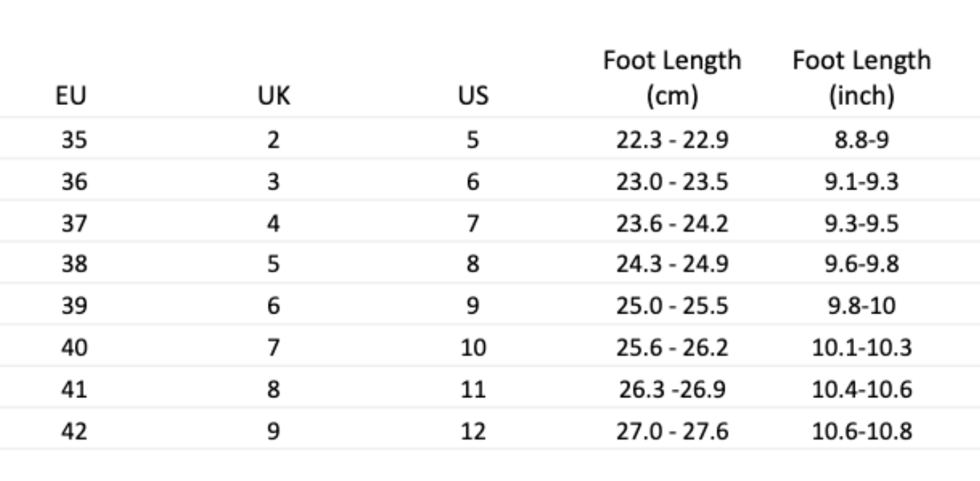Select UK size 3 cell
This screenshot has height=481, width=980.
pyautogui.click(x=273, y=181)
